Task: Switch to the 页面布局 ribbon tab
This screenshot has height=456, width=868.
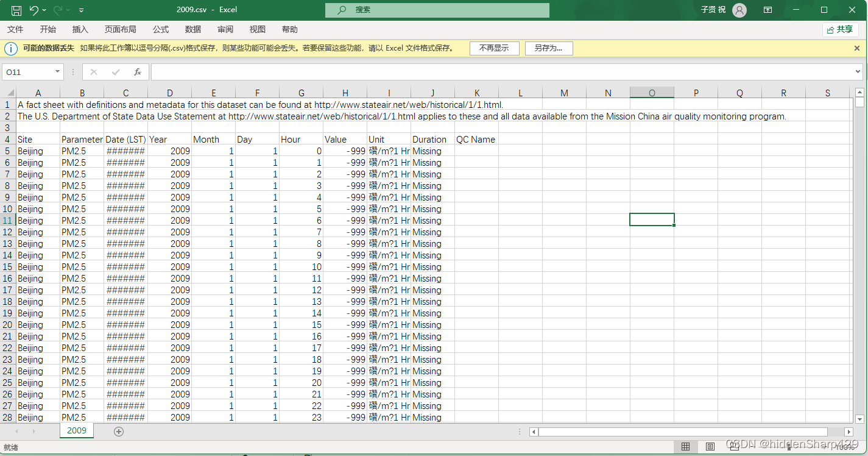Action: point(121,29)
